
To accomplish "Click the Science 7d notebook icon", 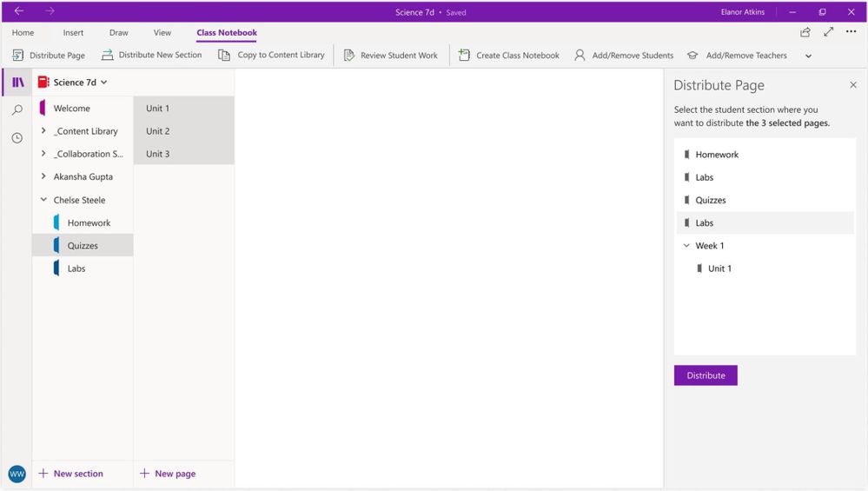I will [x=43, y=83].
